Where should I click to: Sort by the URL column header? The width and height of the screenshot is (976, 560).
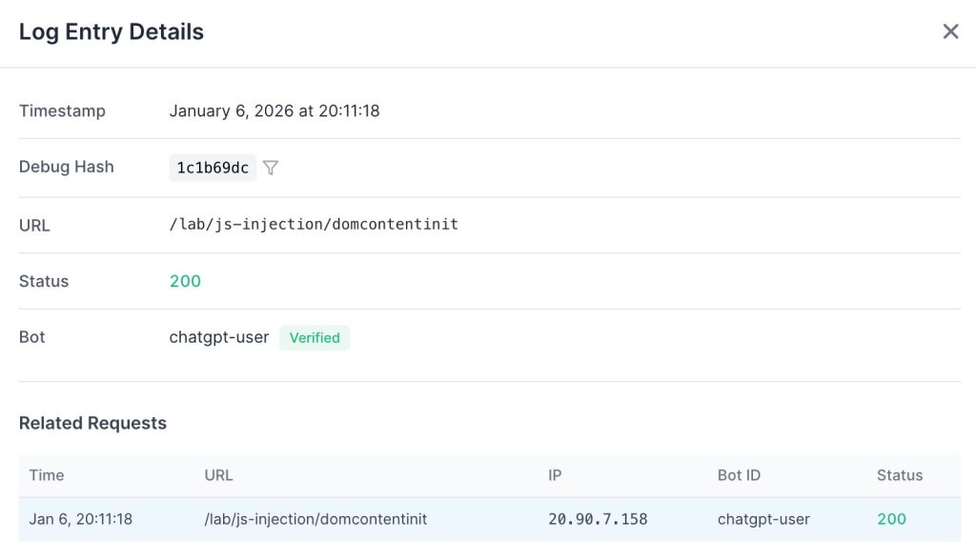218,475
